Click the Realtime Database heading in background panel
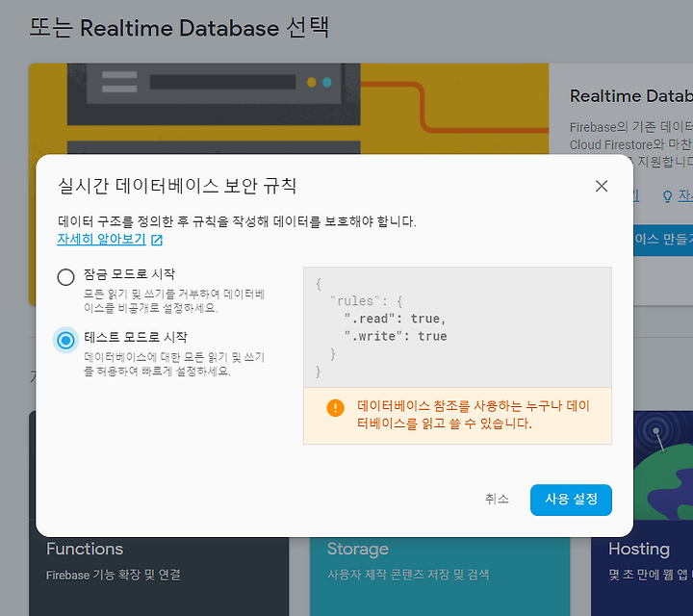Image resolution: width=693 pixels, height=616 pixels. tap(631, 96)
